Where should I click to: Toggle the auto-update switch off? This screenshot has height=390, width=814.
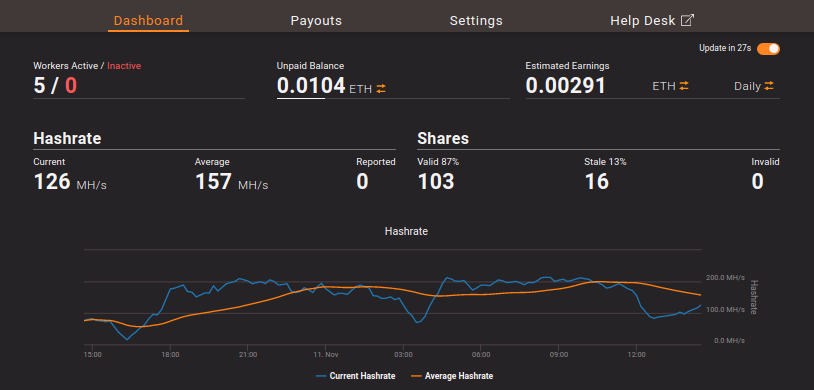click(768, 49)
